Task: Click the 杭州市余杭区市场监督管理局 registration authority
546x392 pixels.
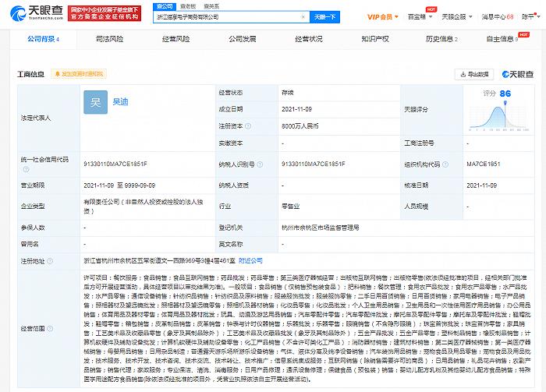Action: point(321,228)
